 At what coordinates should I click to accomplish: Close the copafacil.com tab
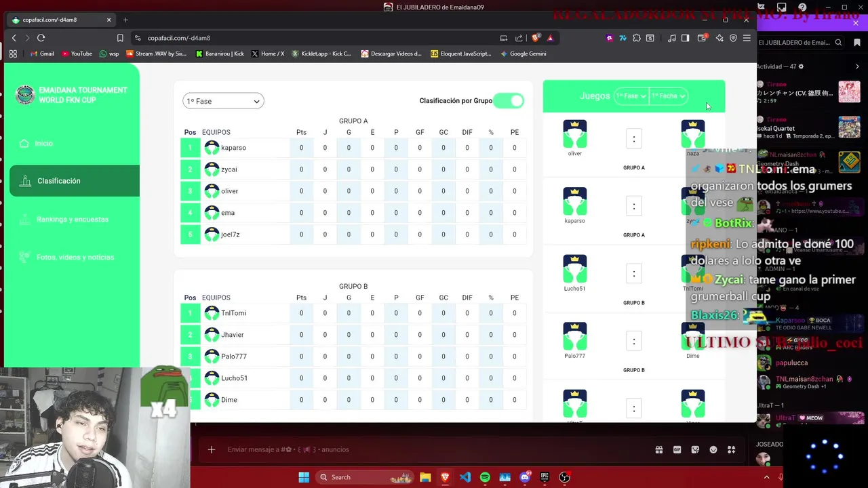[x=108, y=20]
